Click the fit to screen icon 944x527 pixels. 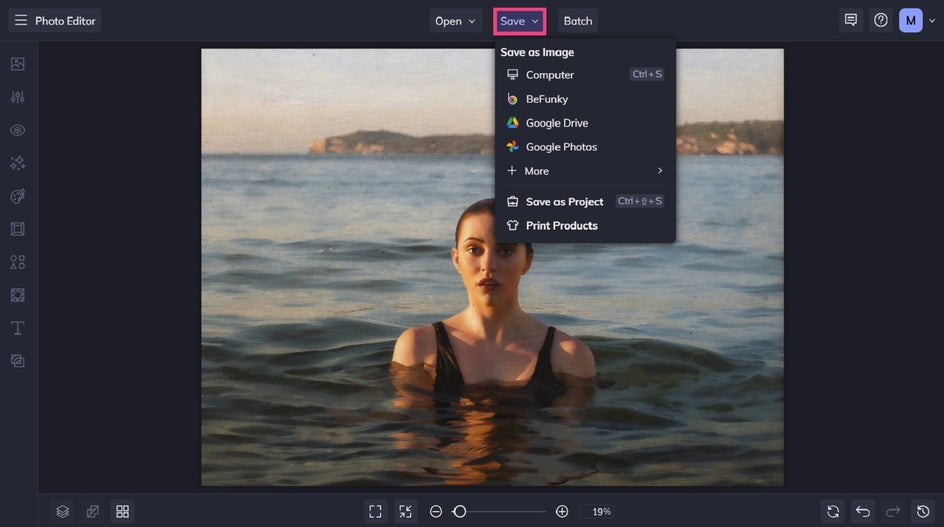[x=375, y=511]
